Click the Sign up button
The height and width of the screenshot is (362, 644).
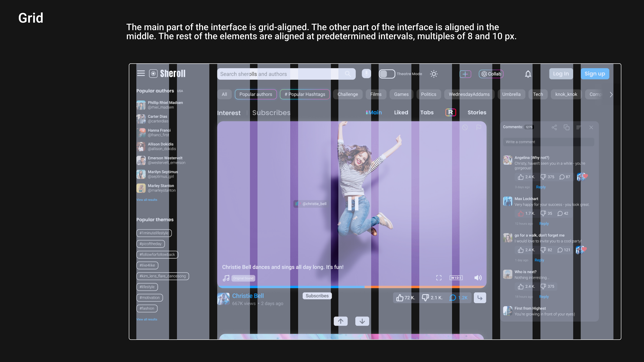tap(595, 74)
